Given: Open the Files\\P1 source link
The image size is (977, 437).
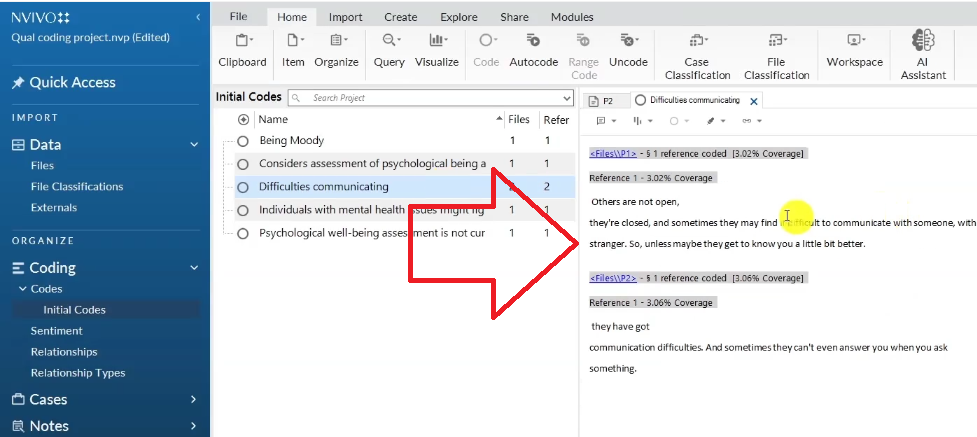Looking at the screenshot, I should coord(612,153).
